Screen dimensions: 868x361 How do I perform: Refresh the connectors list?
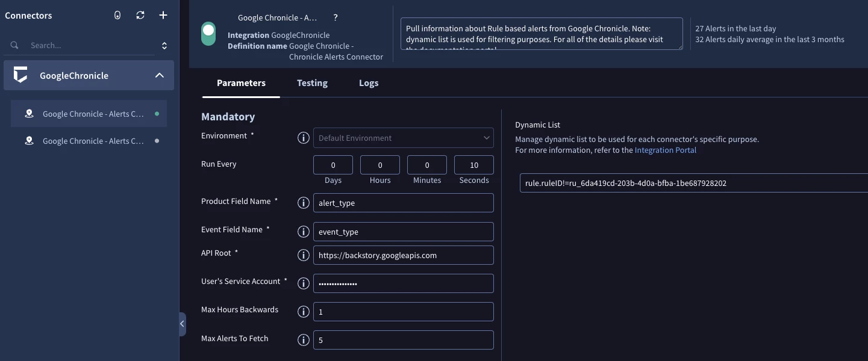pyautogui.click(x=140, y=16)
